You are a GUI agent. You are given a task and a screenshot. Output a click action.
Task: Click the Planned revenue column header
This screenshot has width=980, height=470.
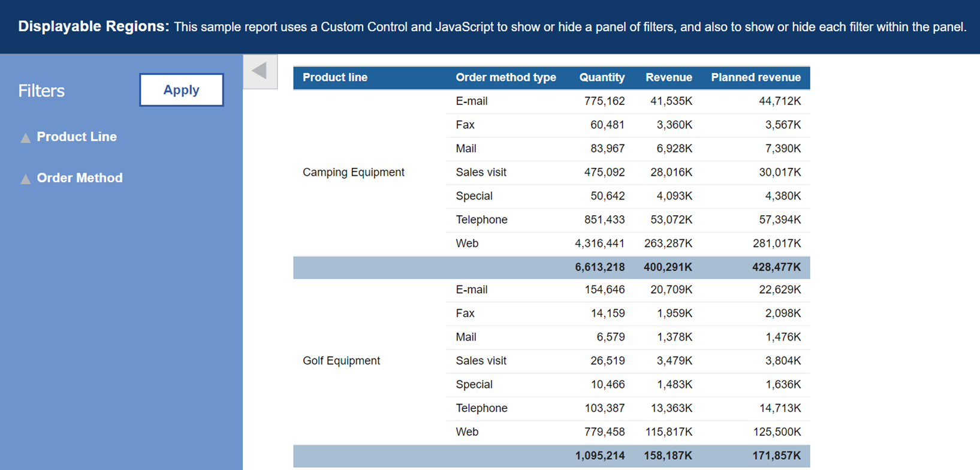756,77
